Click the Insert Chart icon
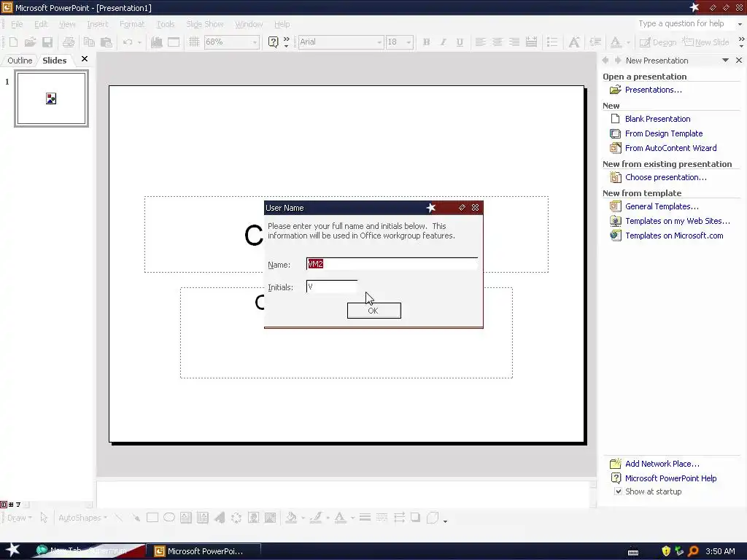The width and height of the screenshot is (747, 560). [x=157, y=42]
